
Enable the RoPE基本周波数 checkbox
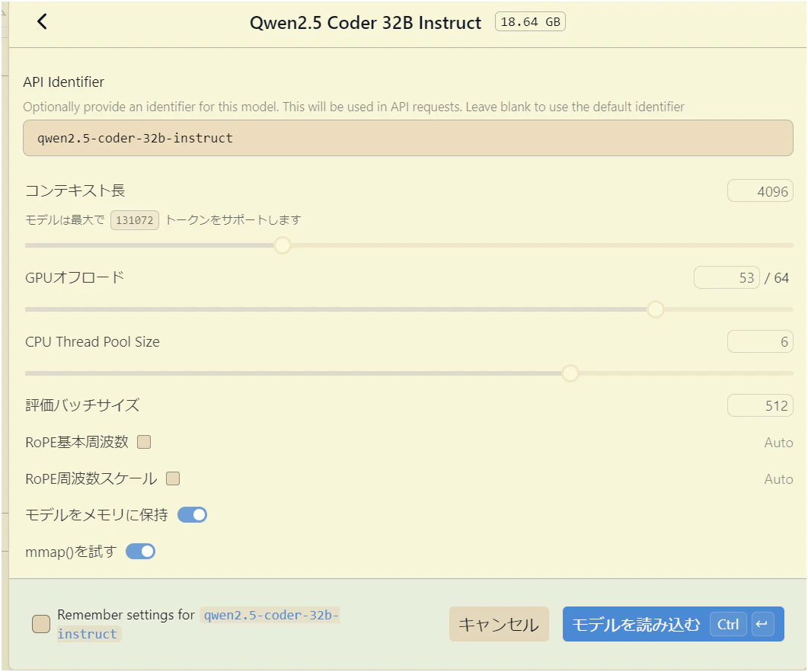click(x=144, y=442)
